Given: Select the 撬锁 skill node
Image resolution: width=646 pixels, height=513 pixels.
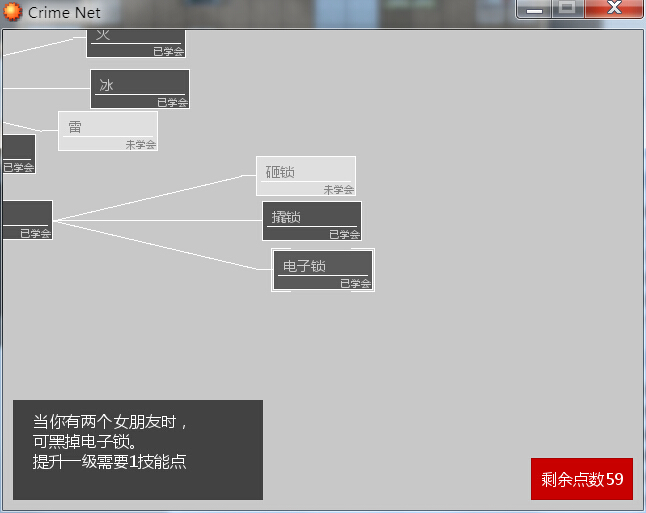Looking at the screenshot, I should click(312, 221).
